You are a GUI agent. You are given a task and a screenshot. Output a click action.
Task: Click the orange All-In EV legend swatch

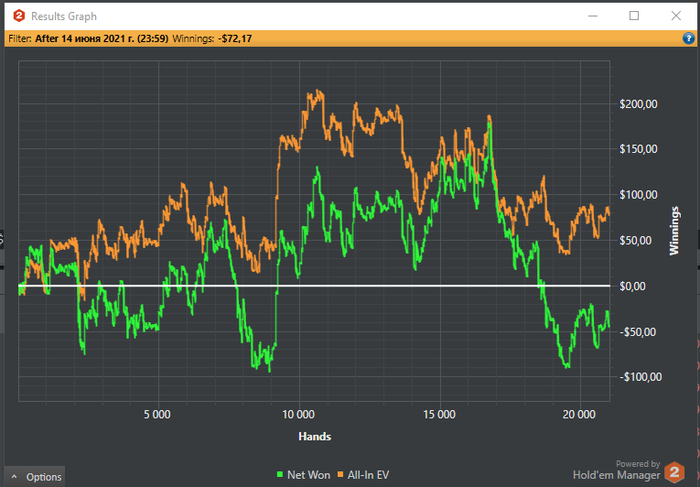point(340,475)
